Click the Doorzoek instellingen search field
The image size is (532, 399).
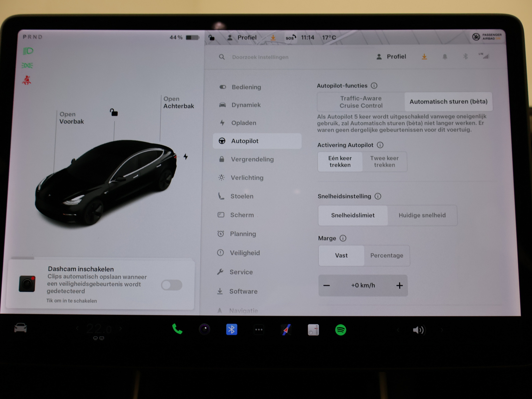tap(260, 57)
